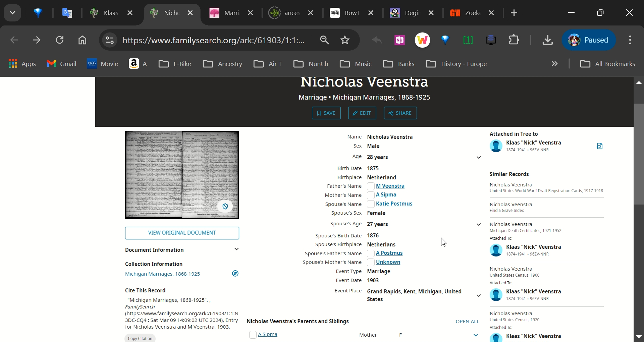Open the marriage record image thumbnail

[x=182, y=175]
